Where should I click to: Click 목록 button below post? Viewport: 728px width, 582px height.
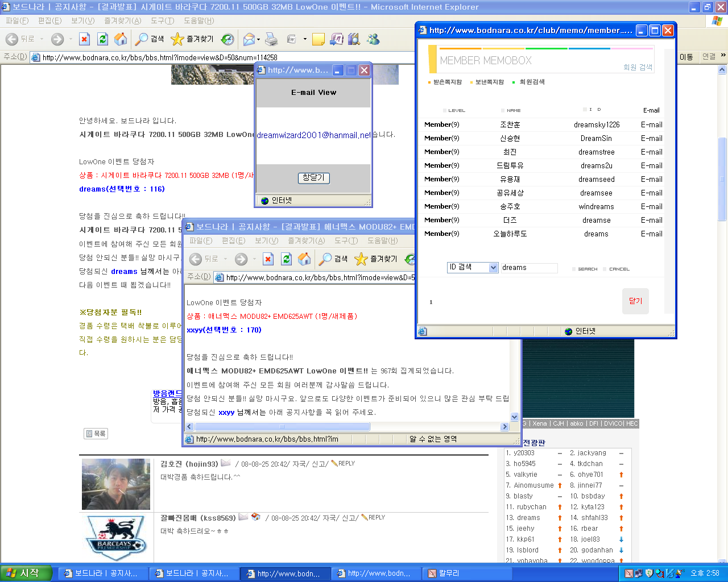point(96,434)
